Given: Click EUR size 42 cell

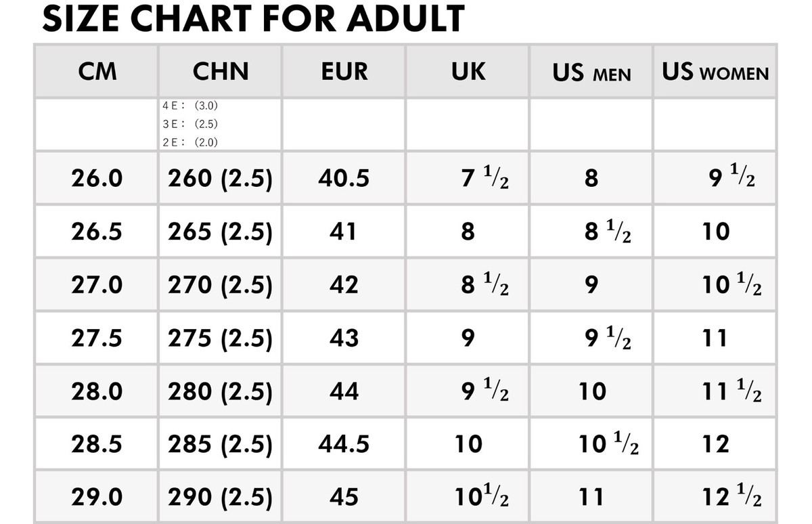Looking at the screenshot, I should pos(344,284).
